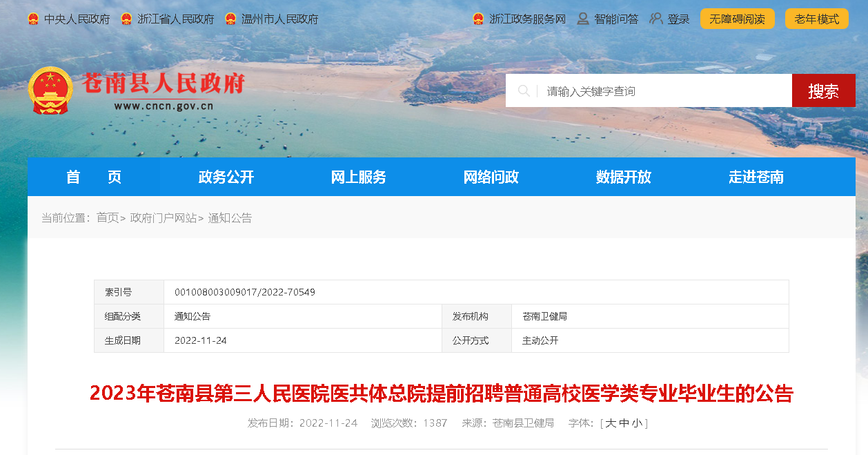Visit 浙江政务服务网
Screen dimensions: 868x455
[528, 19]
